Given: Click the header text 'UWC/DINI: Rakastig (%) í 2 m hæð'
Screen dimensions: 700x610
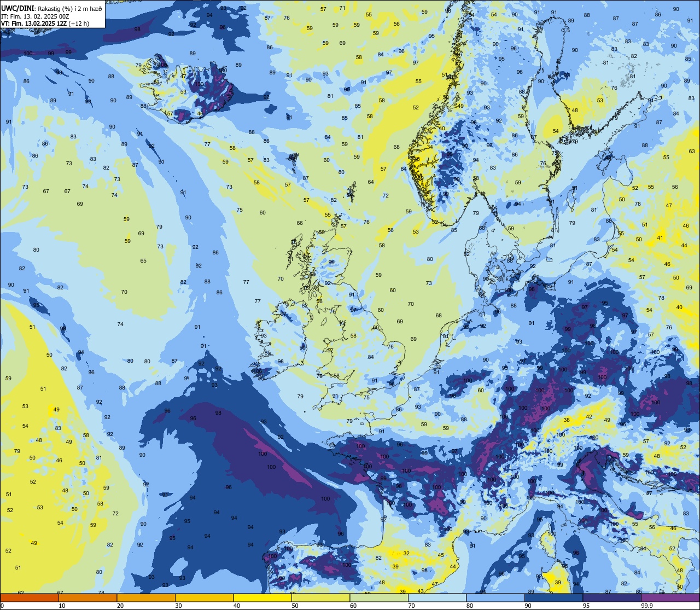Looking at the screenshot, I should [x=51, y=9].
